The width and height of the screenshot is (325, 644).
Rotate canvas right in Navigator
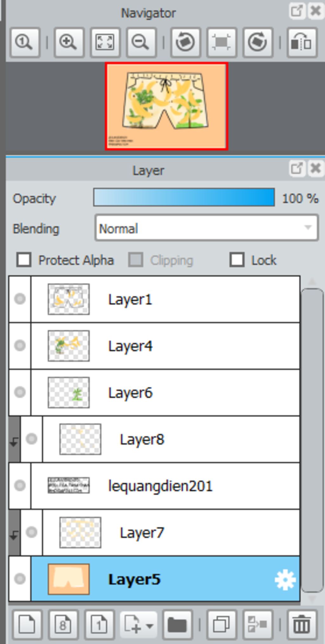258,42
